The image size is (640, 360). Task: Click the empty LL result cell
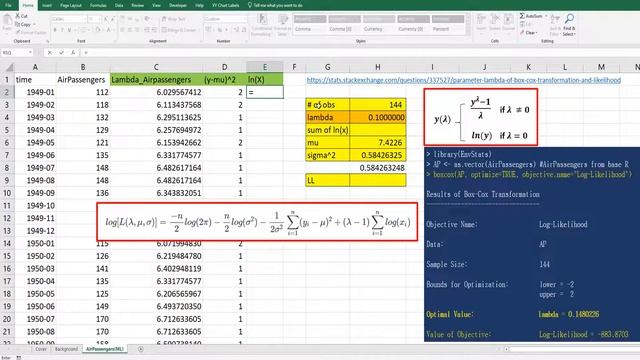pos(378,180)
